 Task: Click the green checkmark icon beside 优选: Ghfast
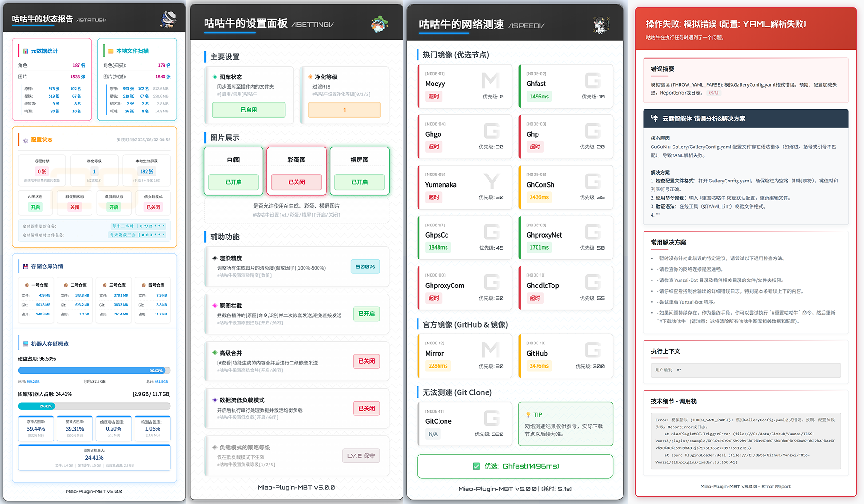476,466
